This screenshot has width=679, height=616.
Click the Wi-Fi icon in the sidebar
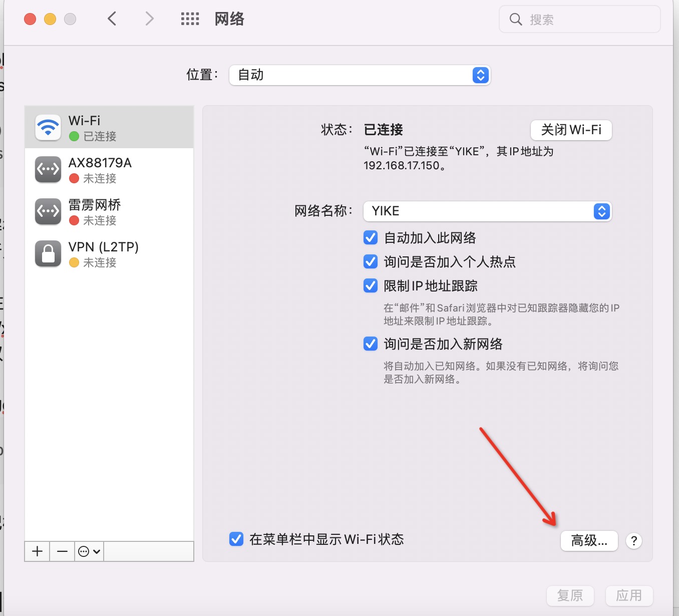tap(48, 127)
